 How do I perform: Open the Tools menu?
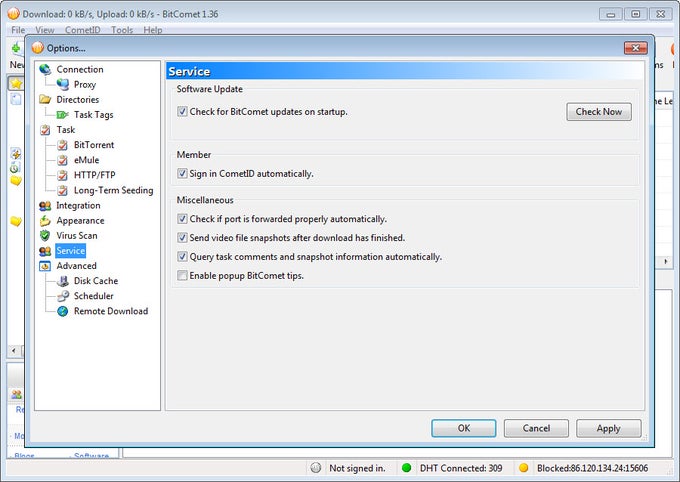[x=122, y=30]
